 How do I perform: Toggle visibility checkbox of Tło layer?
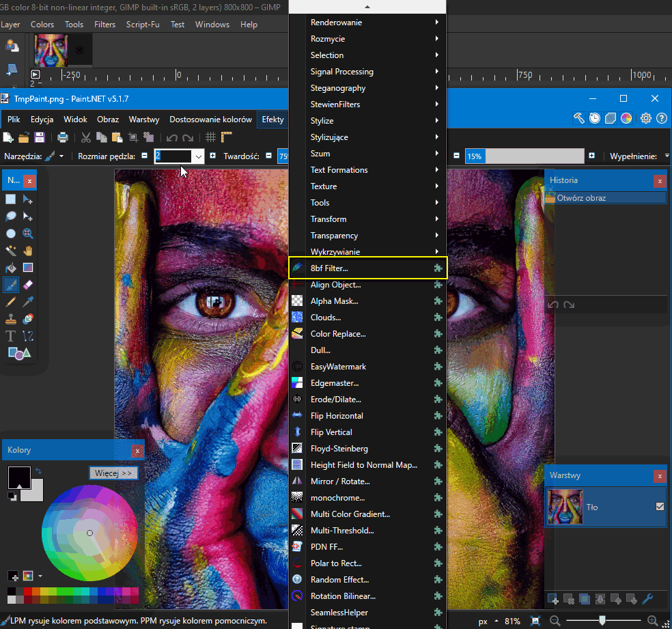click(660, 507)
